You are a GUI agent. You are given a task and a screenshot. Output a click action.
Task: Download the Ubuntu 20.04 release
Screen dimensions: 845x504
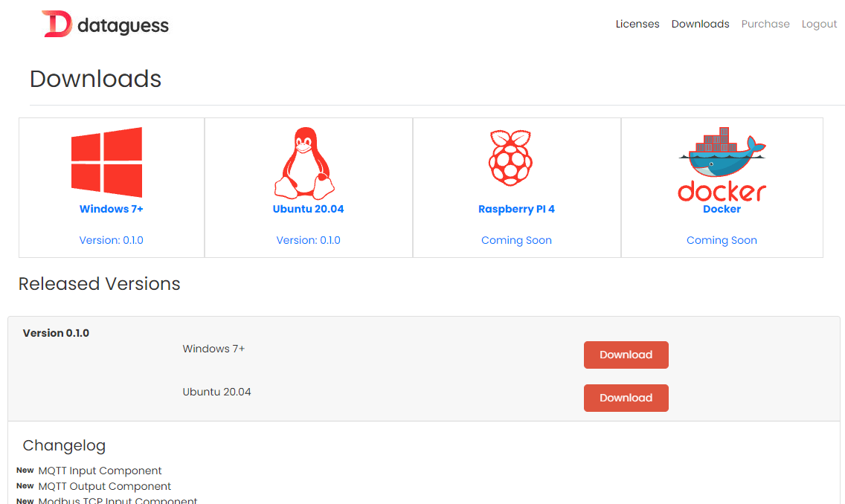point(626,398)
